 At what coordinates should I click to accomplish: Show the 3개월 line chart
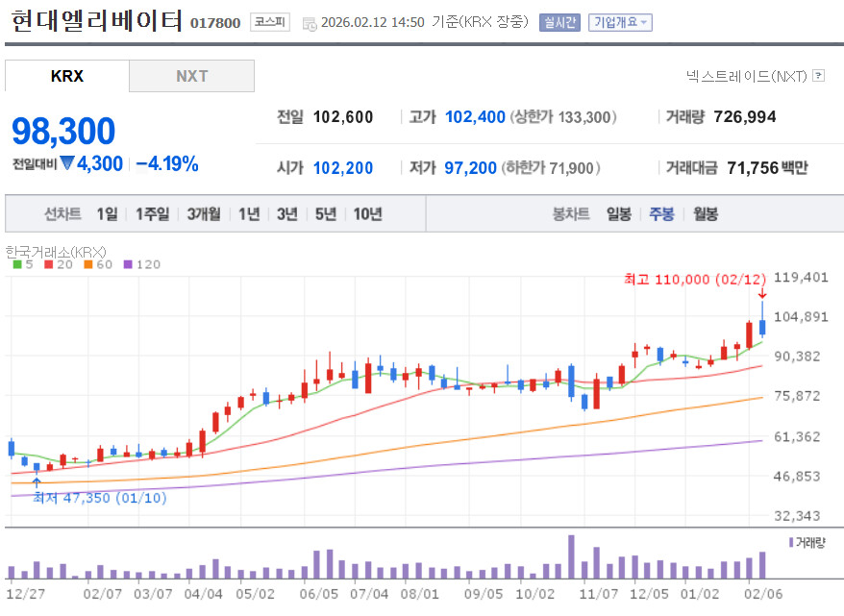pyautogui.click(x=204, y=214)
